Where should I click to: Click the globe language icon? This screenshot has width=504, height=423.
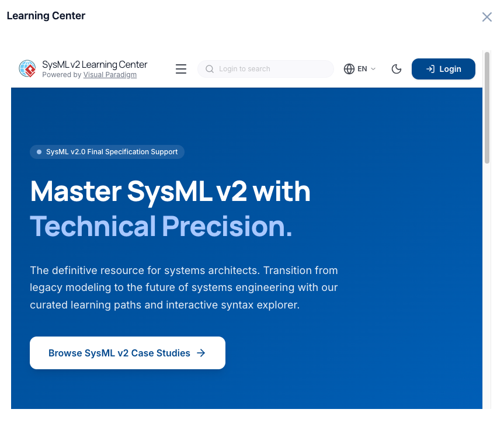pos(349,69)
